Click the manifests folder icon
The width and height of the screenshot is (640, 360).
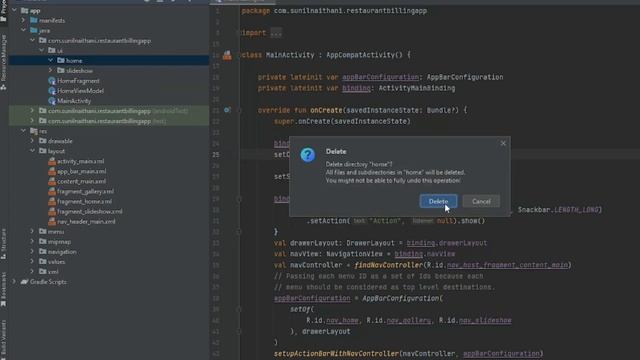pos(34,20)
